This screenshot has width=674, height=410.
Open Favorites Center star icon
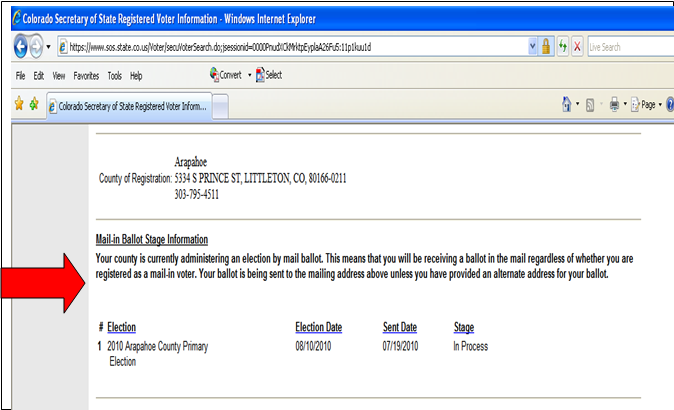point(19,104)
